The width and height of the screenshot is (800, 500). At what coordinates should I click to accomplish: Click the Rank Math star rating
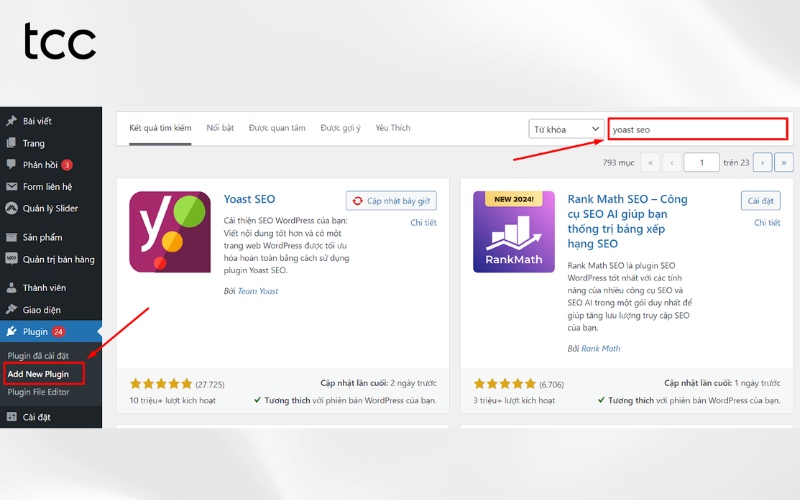click(x=505, y=383)
